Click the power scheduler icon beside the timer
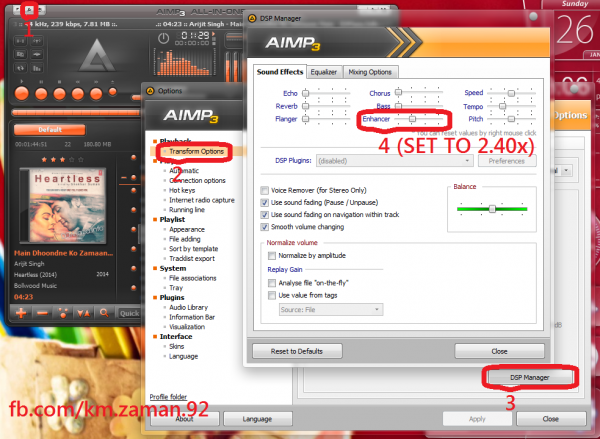 (164, 38)
